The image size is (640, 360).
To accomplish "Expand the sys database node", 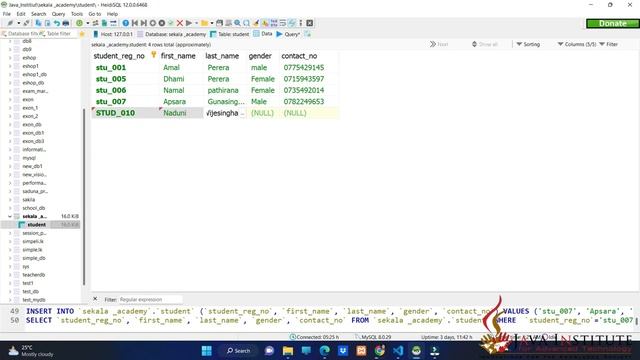I will [10, 266].
